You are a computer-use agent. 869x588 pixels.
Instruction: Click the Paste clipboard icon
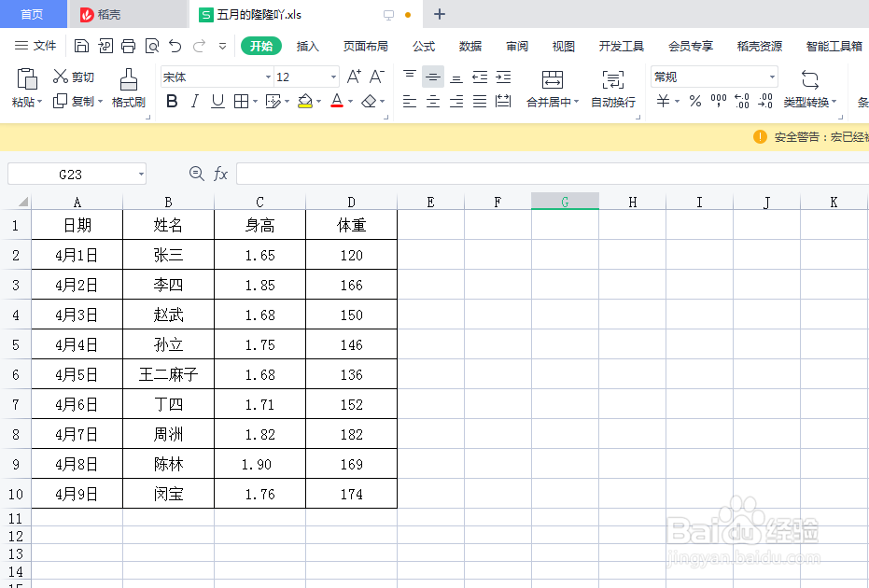click(x=26, y=78)
